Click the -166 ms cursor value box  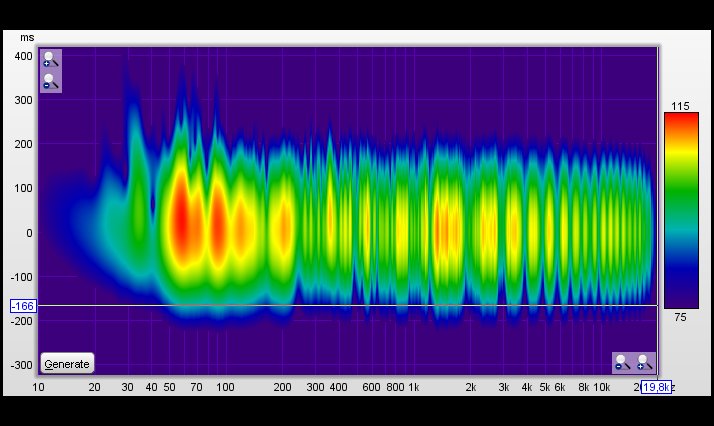point(23,305)
